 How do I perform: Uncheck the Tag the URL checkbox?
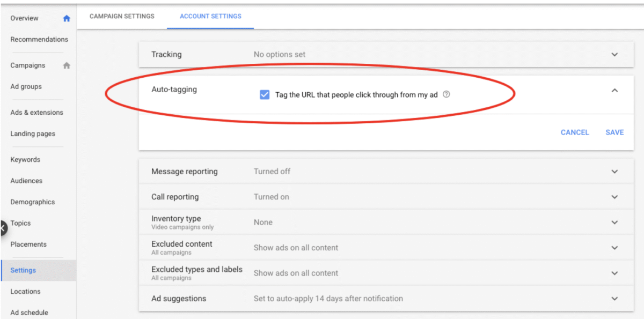(265, 94)
